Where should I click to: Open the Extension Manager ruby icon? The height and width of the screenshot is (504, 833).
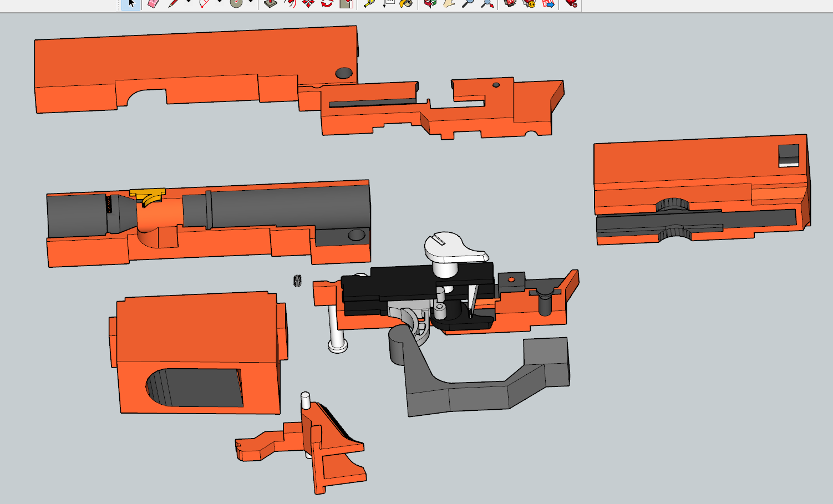(571, 3)
